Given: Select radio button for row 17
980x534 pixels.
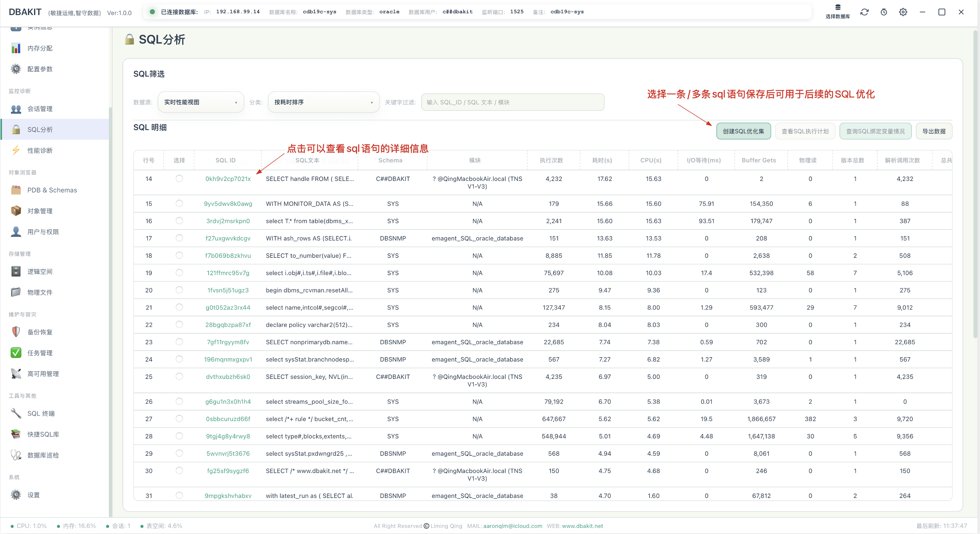Looking at the screenshot, I should [179, 238].
